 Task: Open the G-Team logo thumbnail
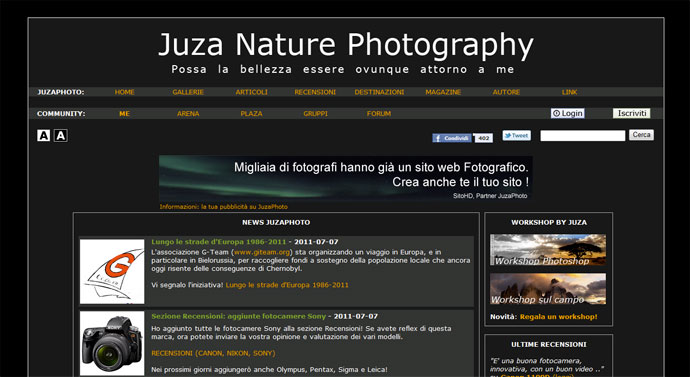coord(112,271)
